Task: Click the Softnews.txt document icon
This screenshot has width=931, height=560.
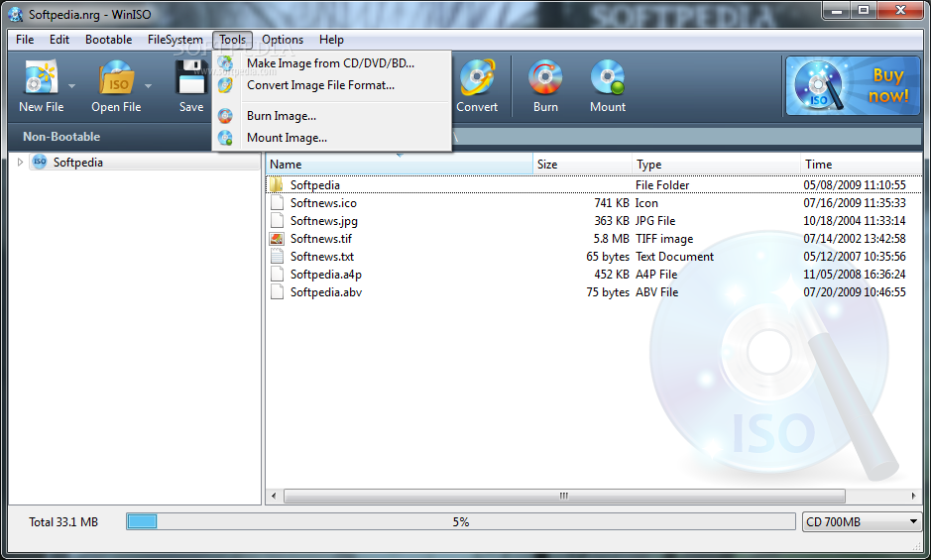Action: [x=276, y=256]
